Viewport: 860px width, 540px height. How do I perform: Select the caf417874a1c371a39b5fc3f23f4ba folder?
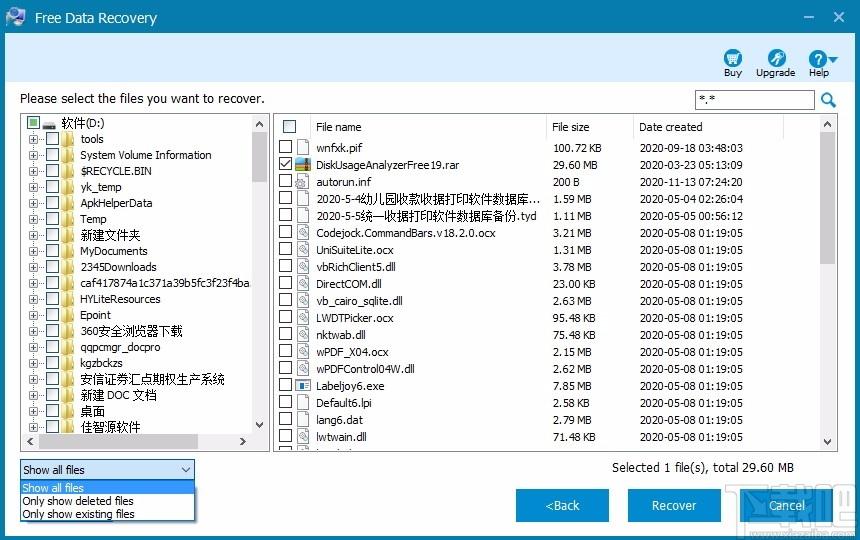165,283
